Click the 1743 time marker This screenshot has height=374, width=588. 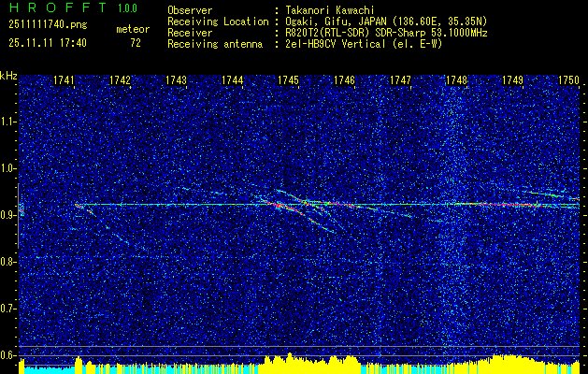pos(176,80)
